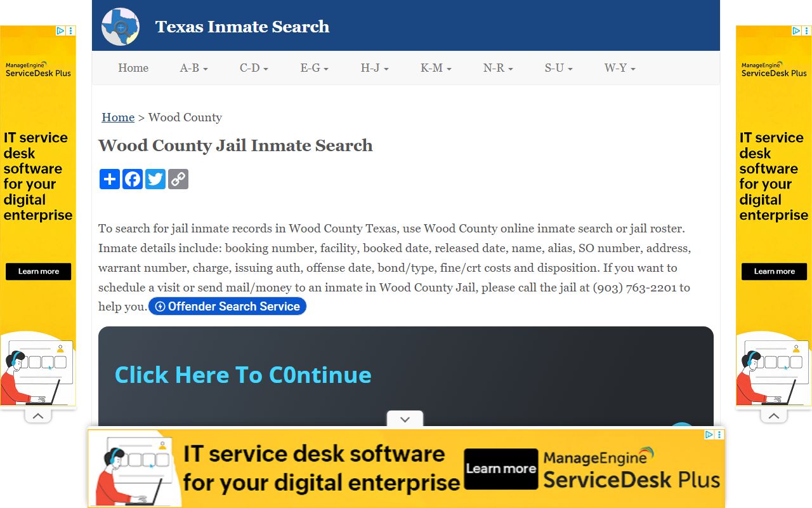Collapse the right side ad with chevron

coord(773,416)
